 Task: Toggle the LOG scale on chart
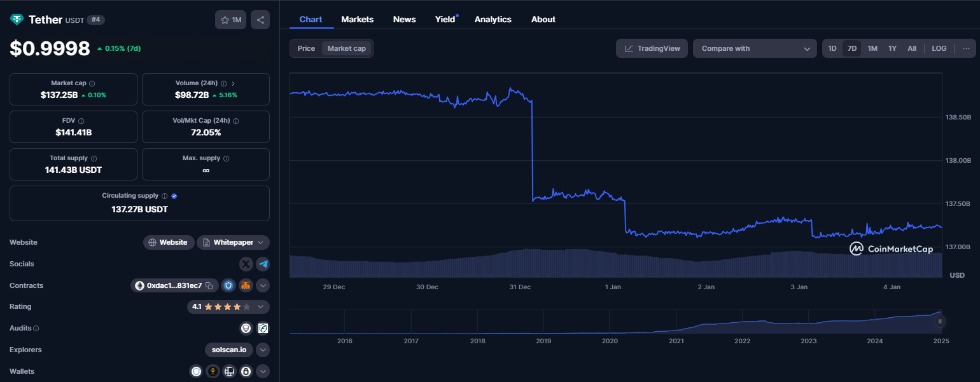click(x=939, y=48)
